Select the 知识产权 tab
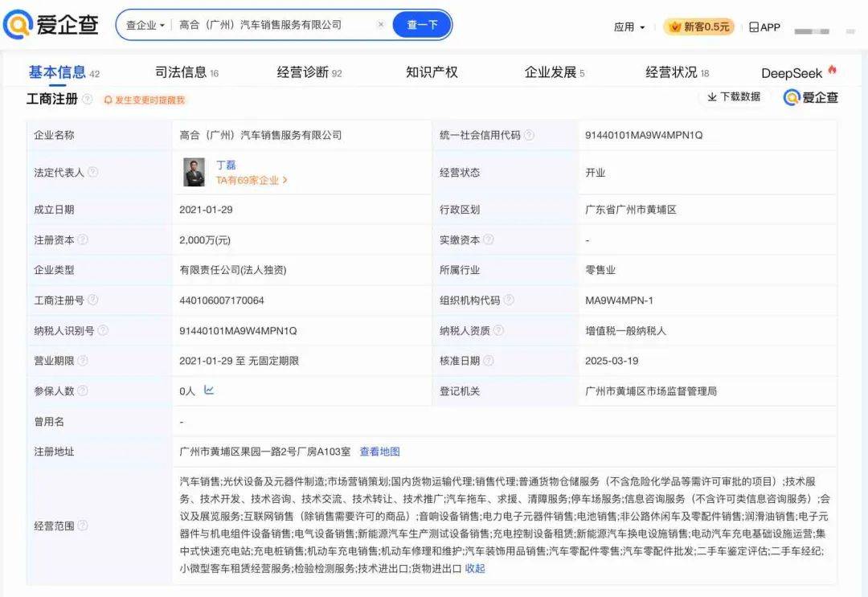 [x=432, y=72]
